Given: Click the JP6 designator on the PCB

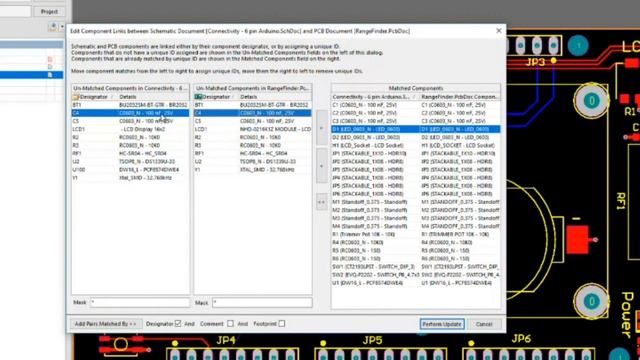Looking at the screenshot, I should 521,339.
